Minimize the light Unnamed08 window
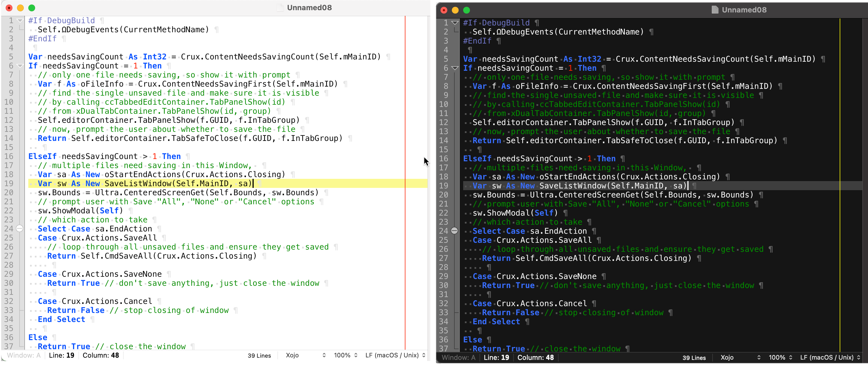 pos(20,8)
